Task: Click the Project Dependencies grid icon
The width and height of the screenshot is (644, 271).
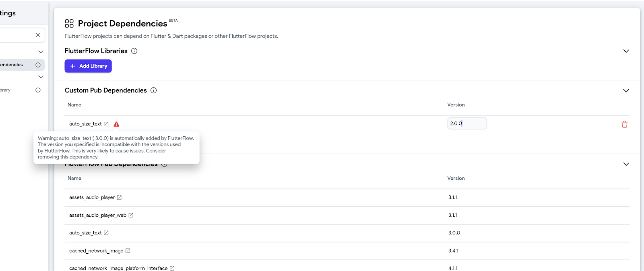Action: (69, 23)
